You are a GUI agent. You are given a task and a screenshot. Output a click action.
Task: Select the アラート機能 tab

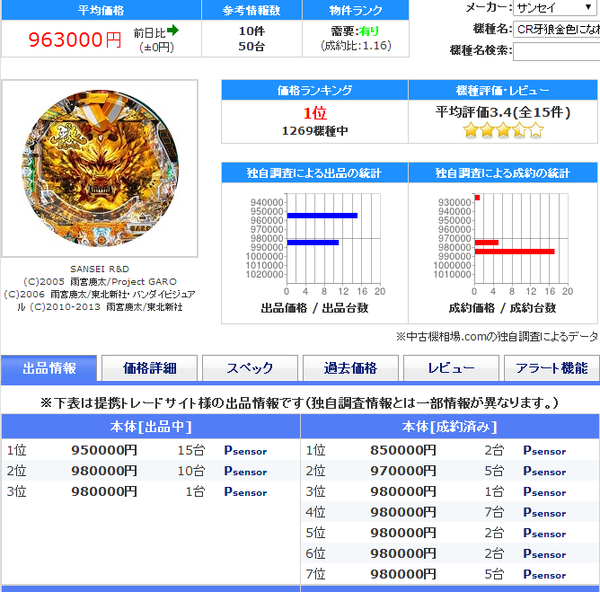click(552, 368)
